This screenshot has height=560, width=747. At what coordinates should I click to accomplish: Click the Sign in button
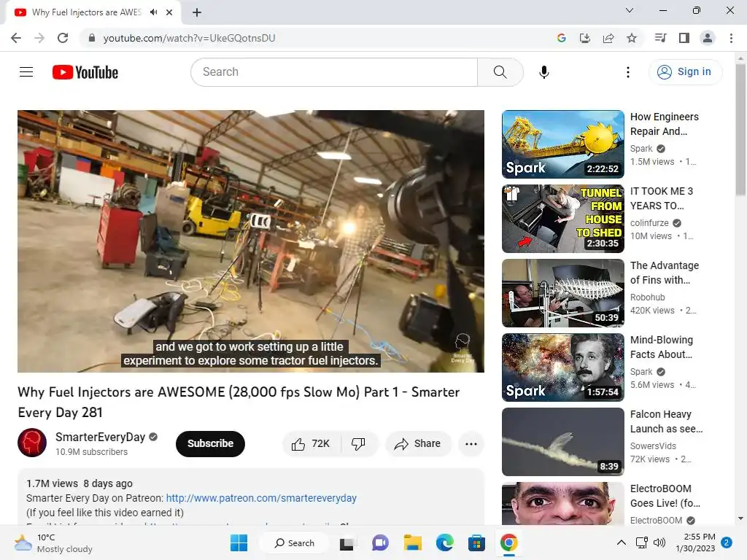click(x=685, y=72)
